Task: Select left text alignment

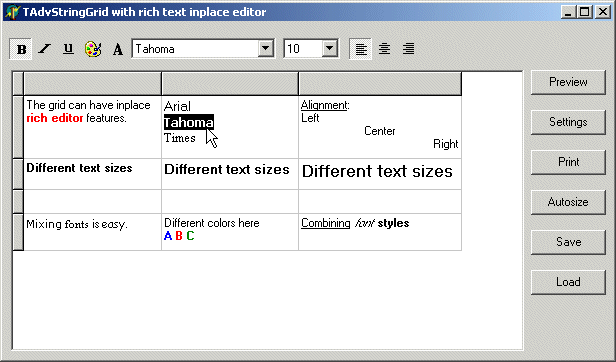Action: 361,49
